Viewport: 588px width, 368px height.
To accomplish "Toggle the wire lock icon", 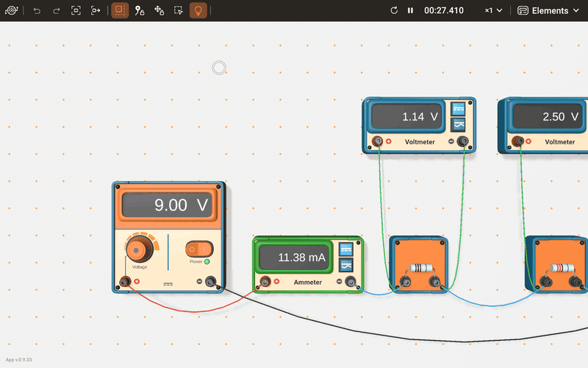I will click(x=140, y=10).
